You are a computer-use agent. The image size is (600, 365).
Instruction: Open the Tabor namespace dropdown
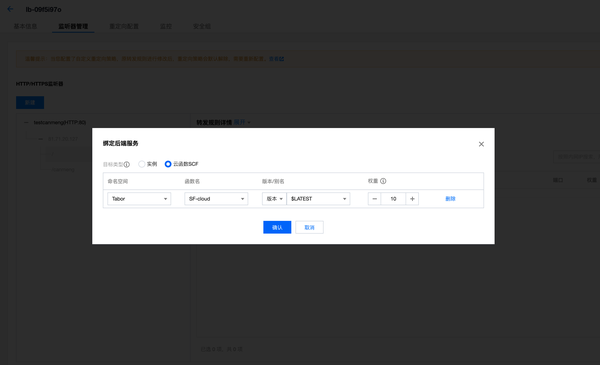coord(139,199)
